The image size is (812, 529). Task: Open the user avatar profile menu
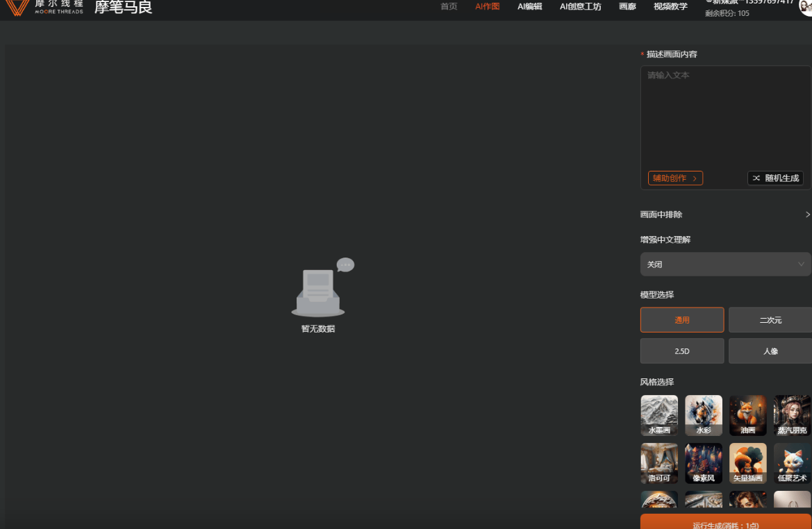point(806,6)
